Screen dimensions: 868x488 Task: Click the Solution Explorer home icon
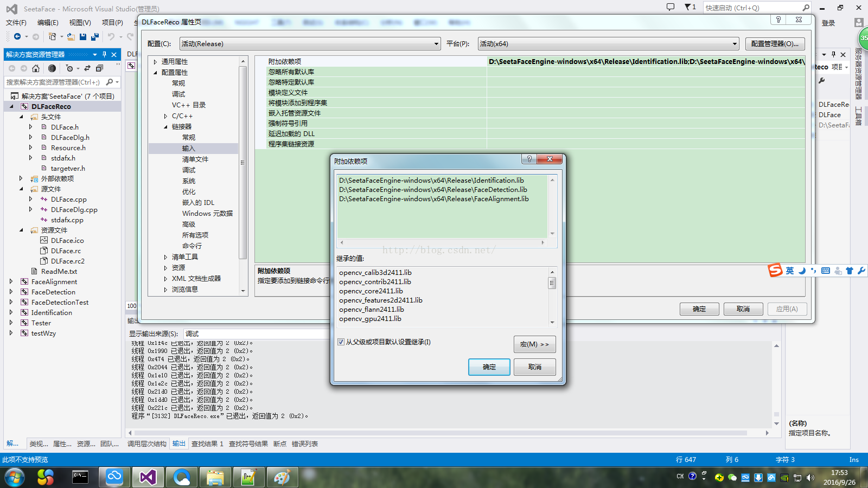[x=36, y=68]
